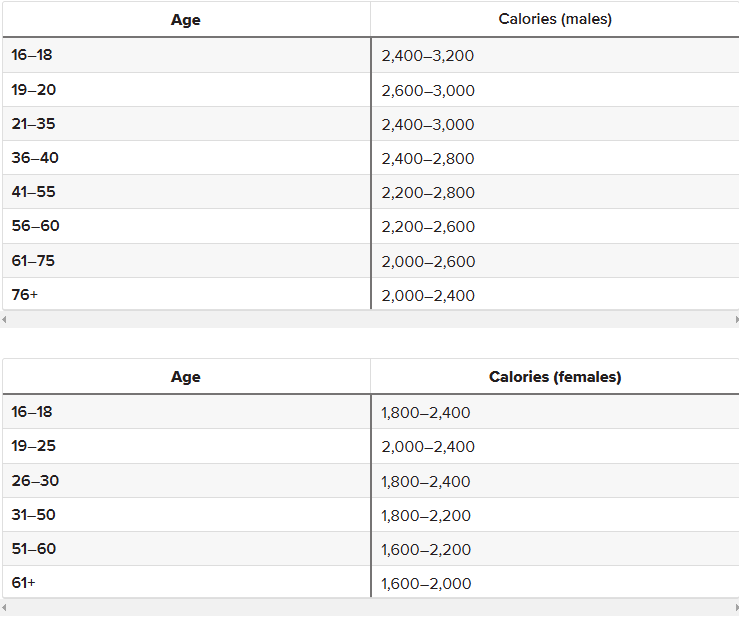Select the Calories (males) column header
The height and width of the screenshot is (619, 739).
click(555, 19)
